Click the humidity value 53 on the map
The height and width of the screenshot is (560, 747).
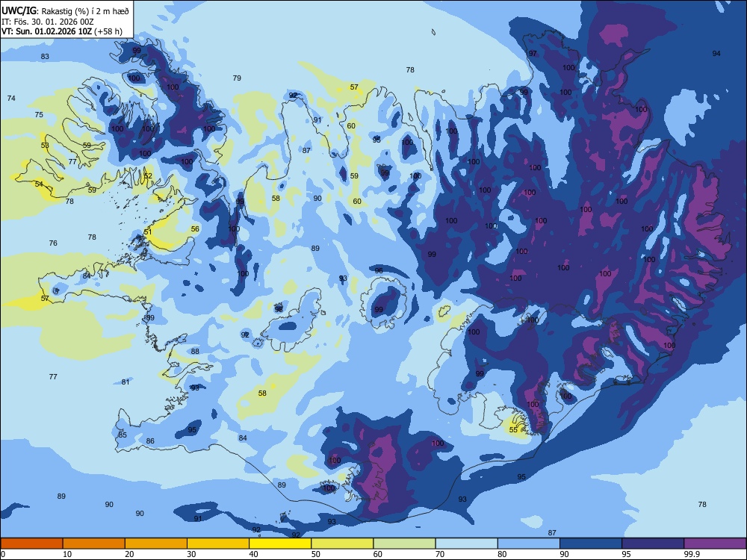pyautogui.click(x=45, y=146)
